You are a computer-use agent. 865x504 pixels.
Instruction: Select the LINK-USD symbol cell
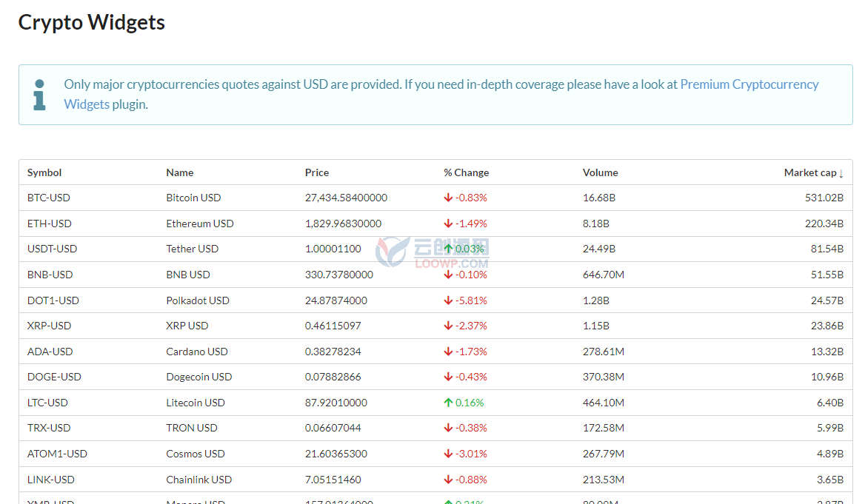[x=51, y=480]
